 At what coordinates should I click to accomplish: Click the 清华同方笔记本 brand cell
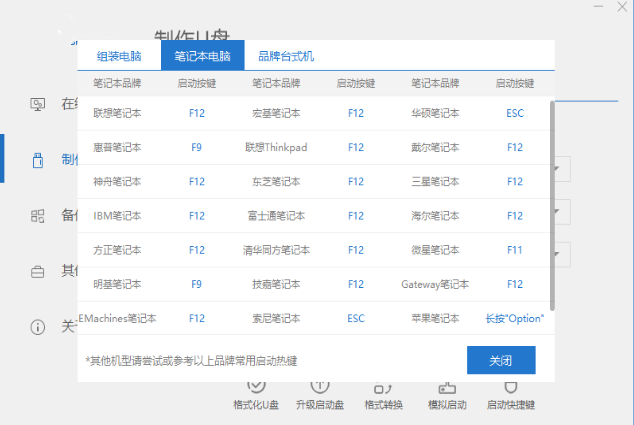276,250
